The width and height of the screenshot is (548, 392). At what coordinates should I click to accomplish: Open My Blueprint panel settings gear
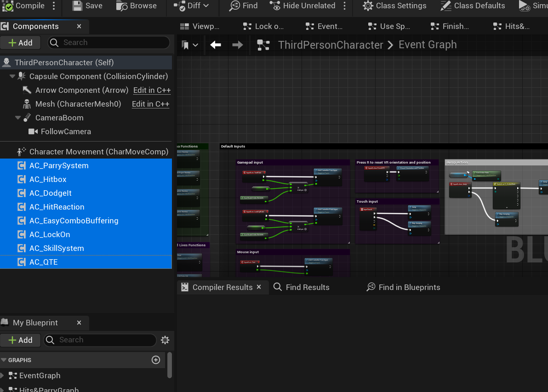(165, 340)
